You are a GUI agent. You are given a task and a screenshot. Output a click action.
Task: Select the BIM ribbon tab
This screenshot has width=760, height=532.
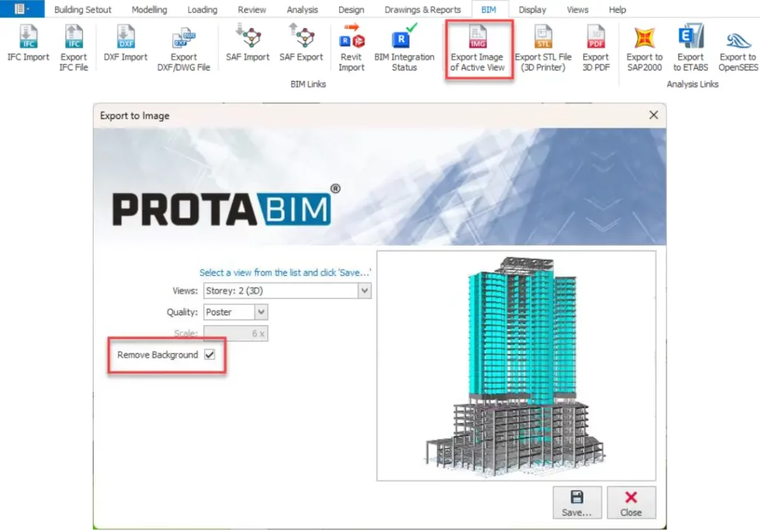point(488,10)
